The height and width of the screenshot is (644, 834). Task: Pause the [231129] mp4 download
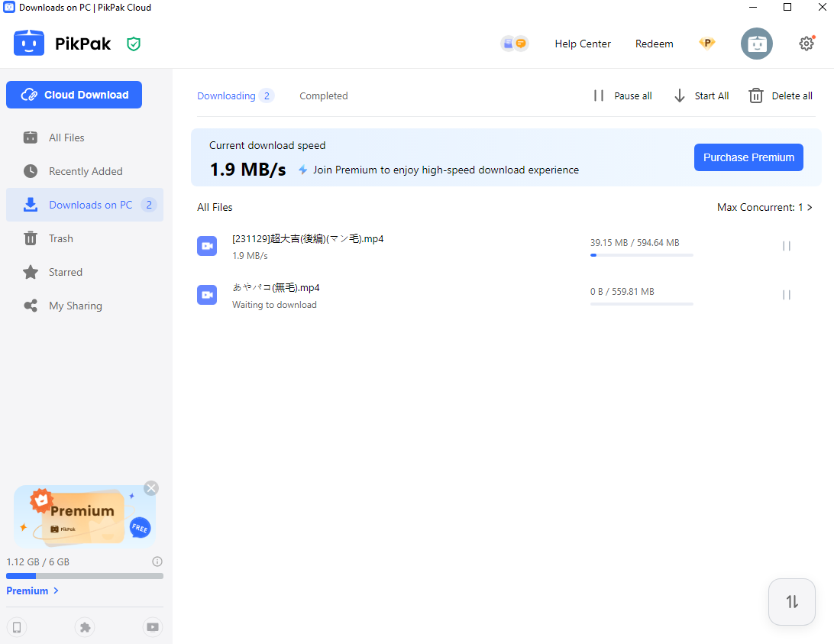[x=786, y=246]
